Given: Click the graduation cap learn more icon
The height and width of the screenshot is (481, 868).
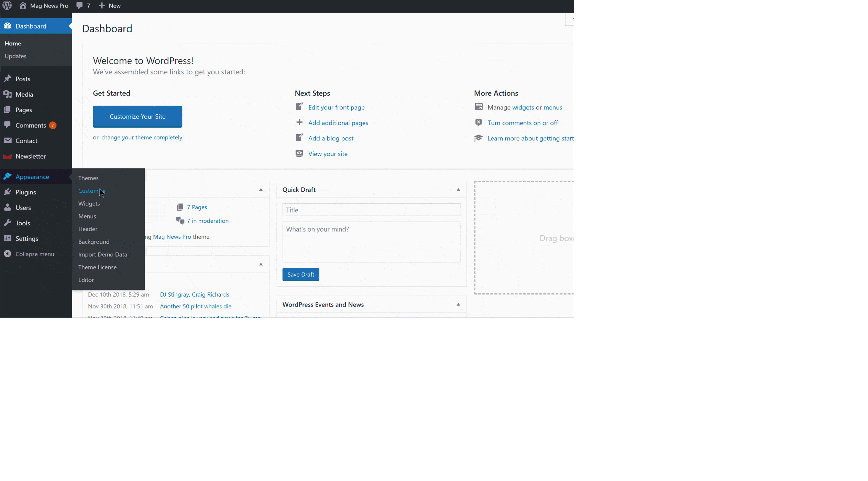Looking at the screenshot, I should pyautogui.click(x=479, y=138).
